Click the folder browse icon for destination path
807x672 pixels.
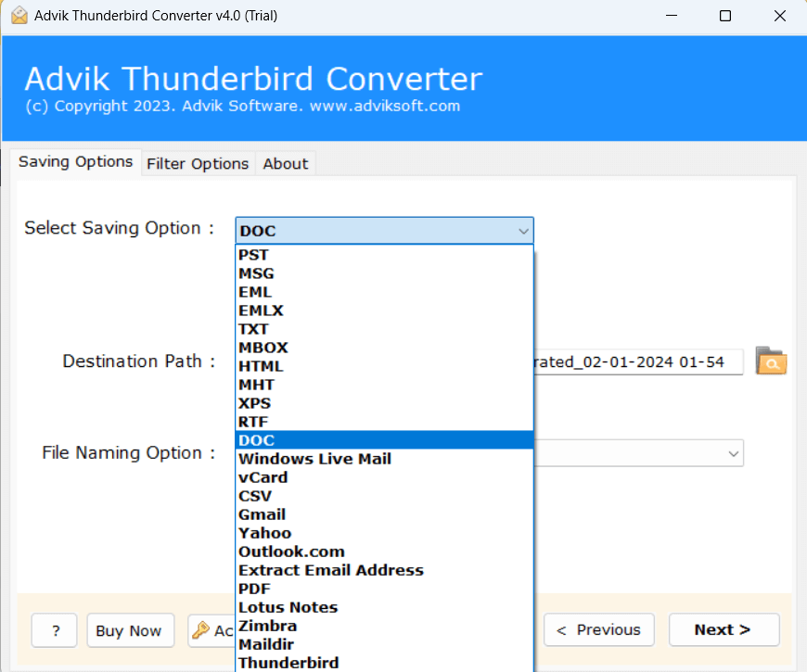click(x=771, y=361)
